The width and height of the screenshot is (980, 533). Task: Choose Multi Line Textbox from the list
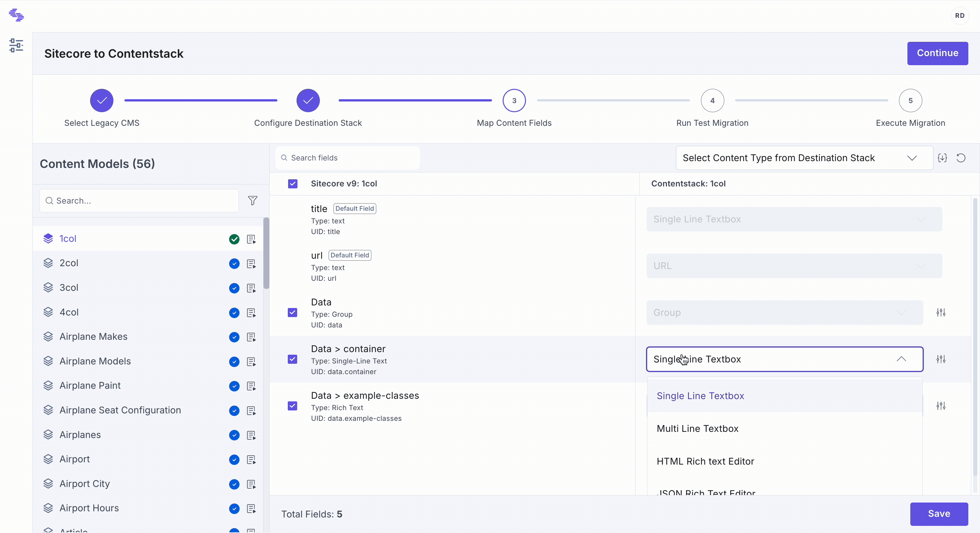(785, 428)
